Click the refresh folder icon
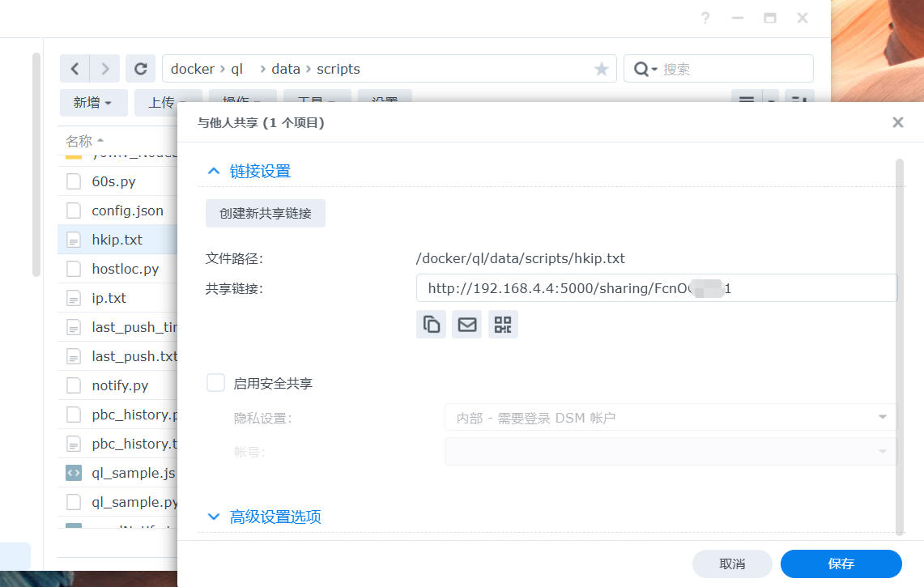This screenshot has width=924, height=587. (140, 69)
